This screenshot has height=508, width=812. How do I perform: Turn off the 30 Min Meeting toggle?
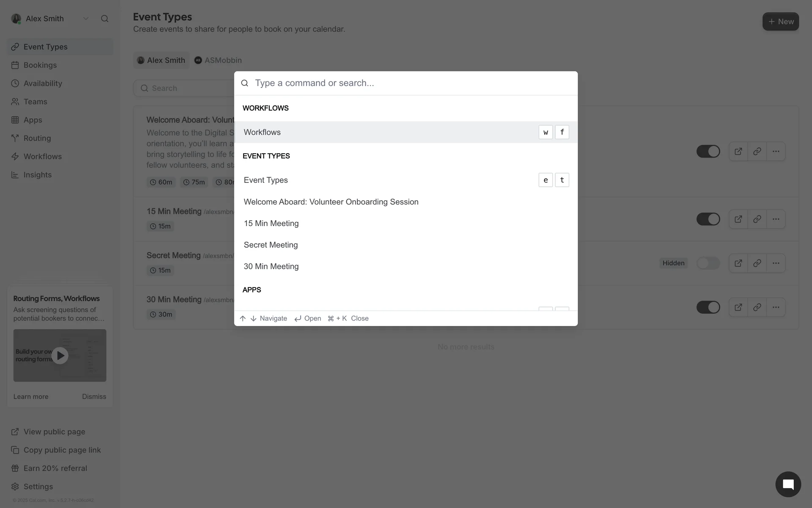pyautogui.click(x=708, y=307)
